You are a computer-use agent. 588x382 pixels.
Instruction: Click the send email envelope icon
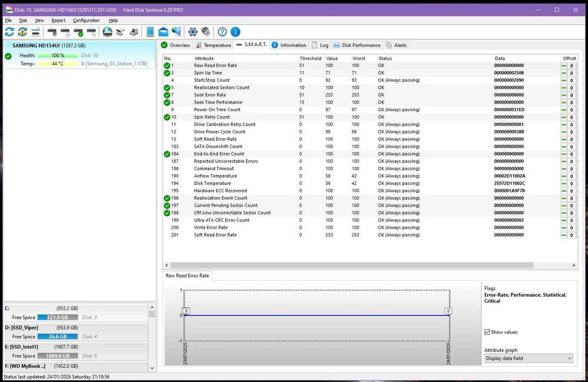[163, 32]
